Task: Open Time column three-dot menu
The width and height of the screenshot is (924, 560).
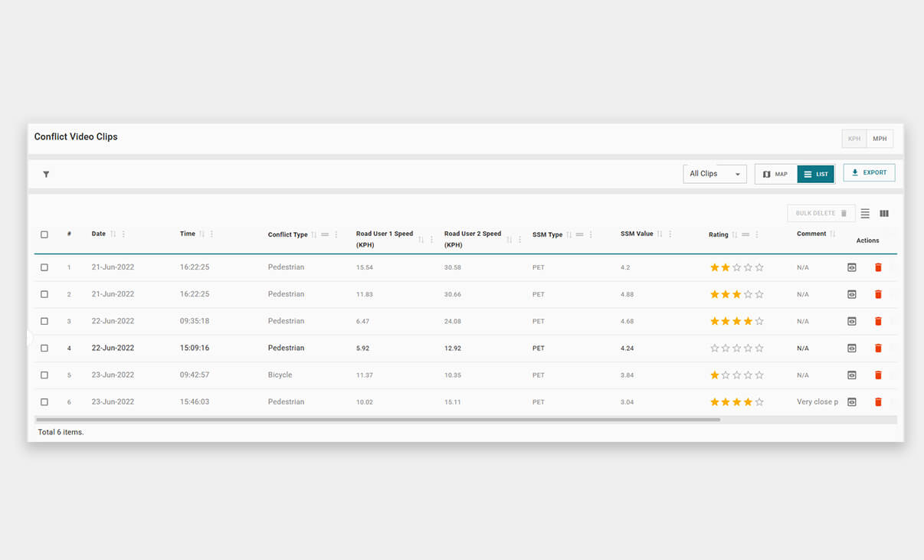Action: 211,234
